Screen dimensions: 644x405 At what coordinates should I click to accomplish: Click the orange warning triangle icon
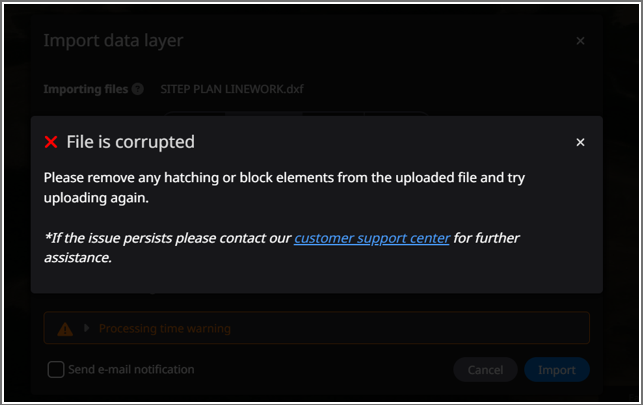click(65, 328)
